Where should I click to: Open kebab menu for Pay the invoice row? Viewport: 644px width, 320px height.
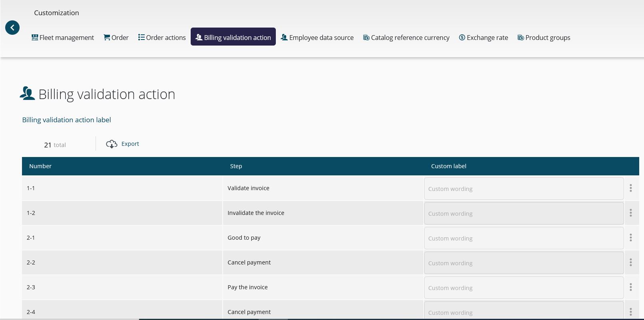631,287
